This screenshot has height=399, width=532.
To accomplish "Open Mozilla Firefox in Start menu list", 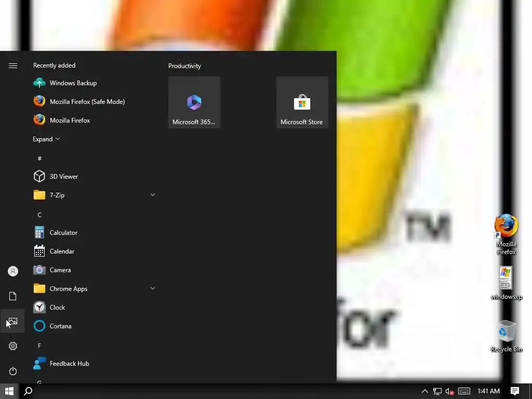I will [96, 120].
